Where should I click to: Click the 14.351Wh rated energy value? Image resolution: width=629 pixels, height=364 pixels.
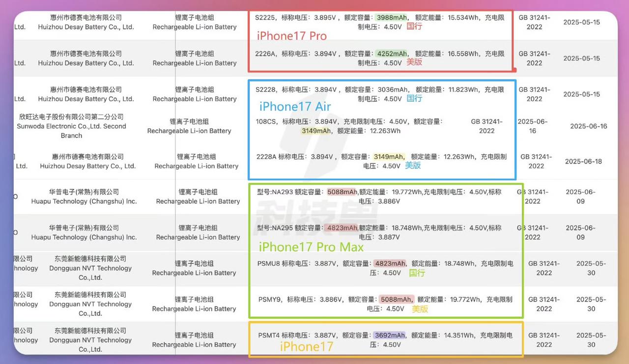(x=458, y=335)
